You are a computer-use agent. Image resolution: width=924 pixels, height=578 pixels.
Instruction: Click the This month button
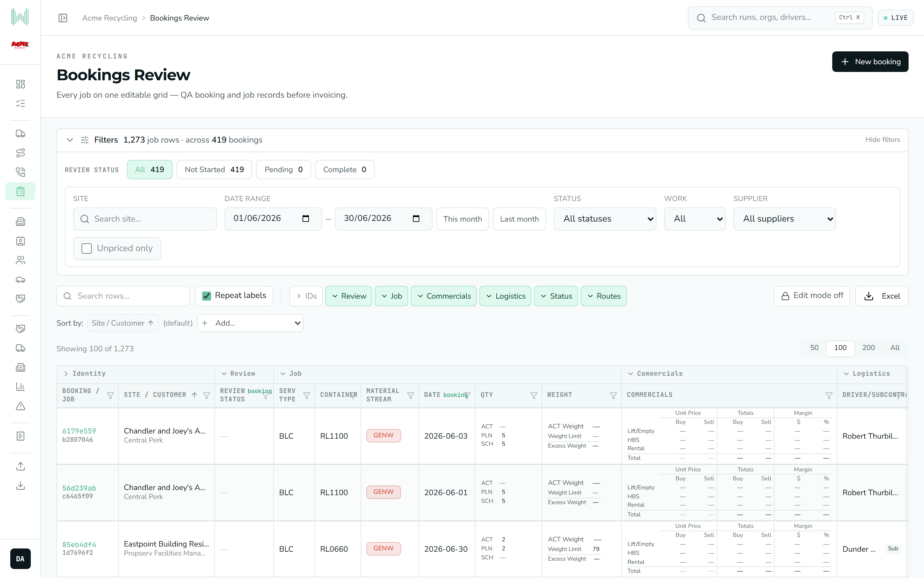(x=462, y=219)
